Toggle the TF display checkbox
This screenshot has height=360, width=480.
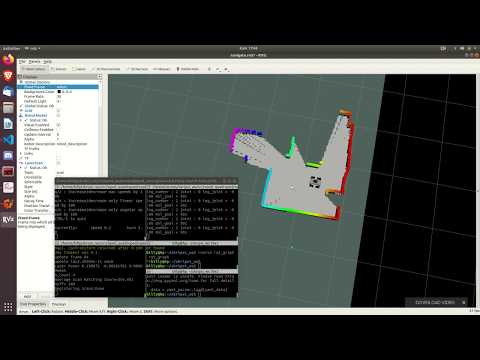click(59, 158)
